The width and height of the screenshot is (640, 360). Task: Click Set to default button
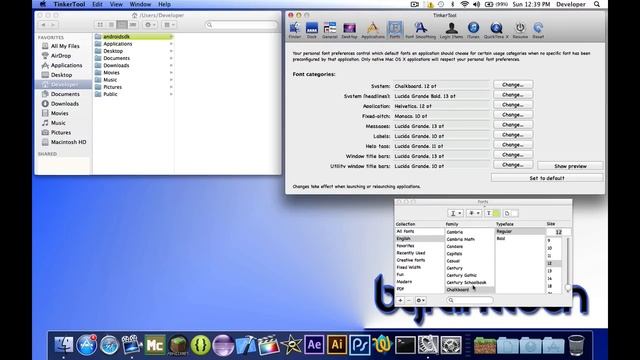click(547, 178)
